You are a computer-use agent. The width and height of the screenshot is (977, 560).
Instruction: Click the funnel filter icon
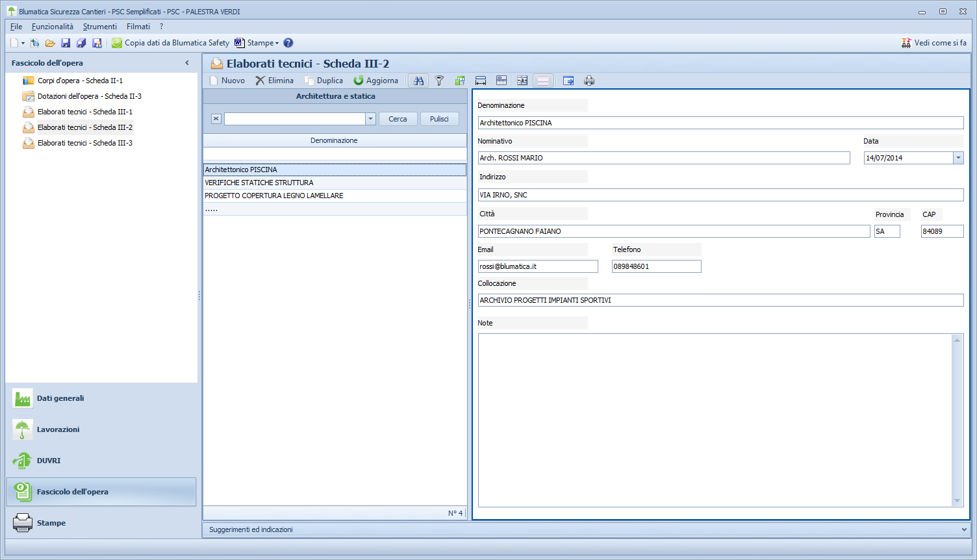click(439, 81)
